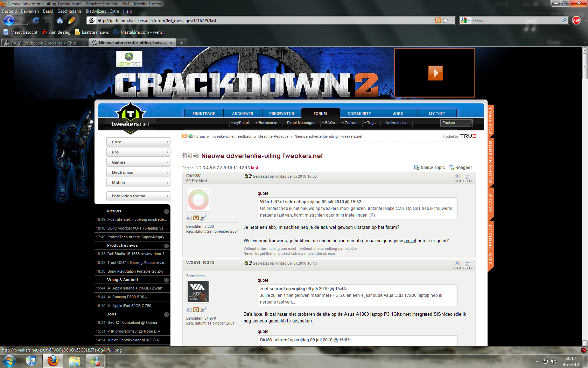
Task: Open the Bookmarks dropdown in forum bar
Action: tap(266, 123)
